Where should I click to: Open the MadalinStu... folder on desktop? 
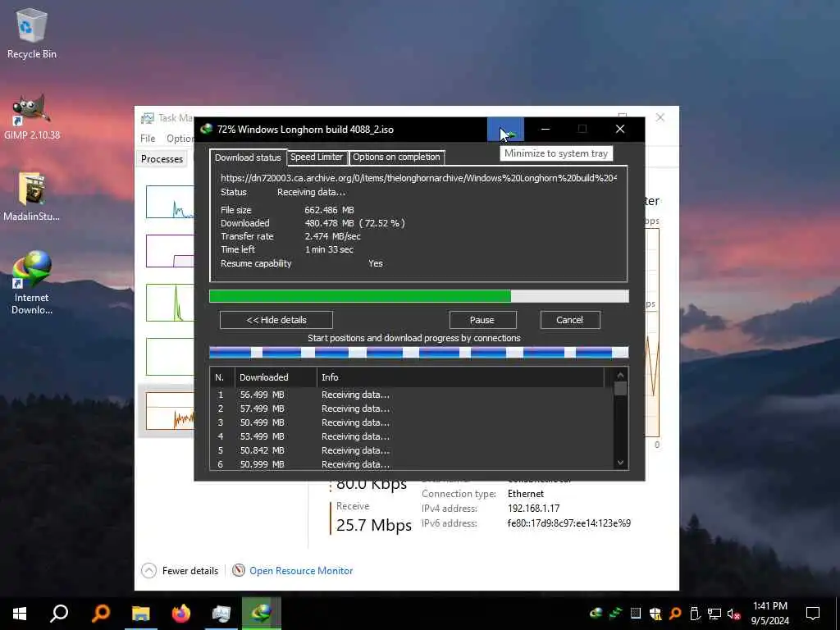click(32, 197)
